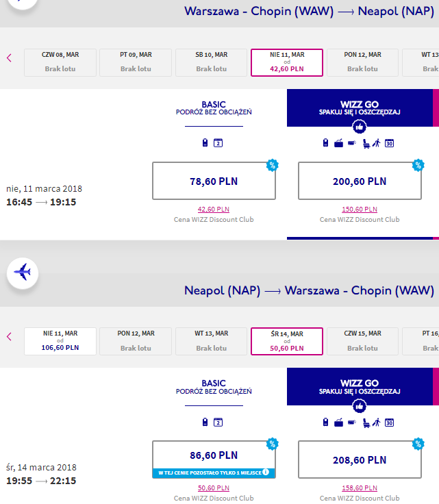Choose outbound WIZZ GO fare 200,60 PLN
This screenshot has width=439, height=504.
[360, 181]
